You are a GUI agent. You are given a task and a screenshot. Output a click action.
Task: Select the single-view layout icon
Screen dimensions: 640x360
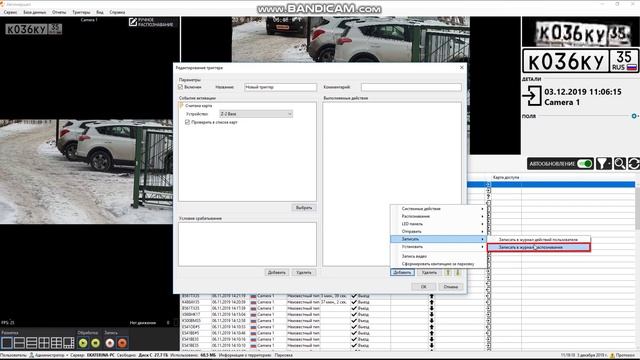(x=7, y=343)
